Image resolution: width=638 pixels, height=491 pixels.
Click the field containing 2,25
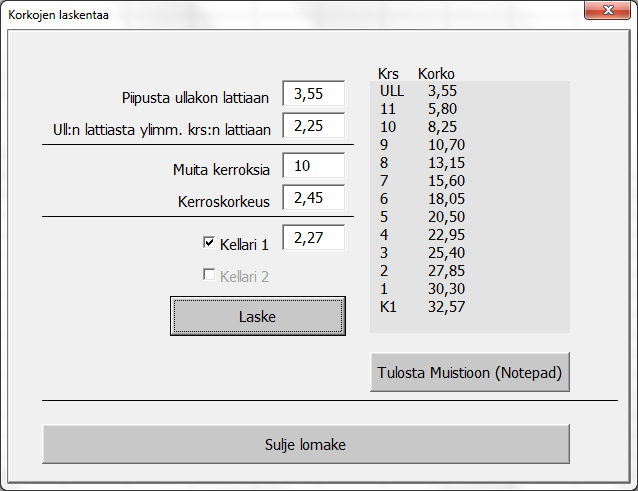313,126
